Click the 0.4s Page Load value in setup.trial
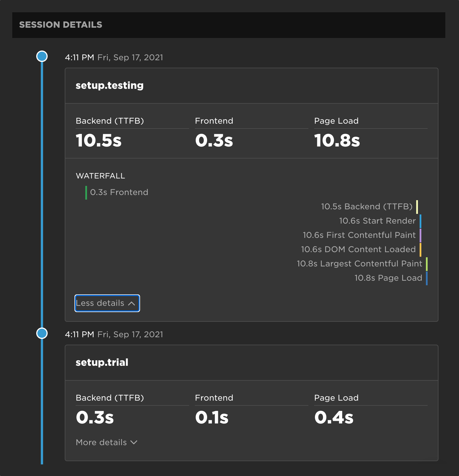The height and width of the screenshot is (476, 459). [x=334, y=417]
